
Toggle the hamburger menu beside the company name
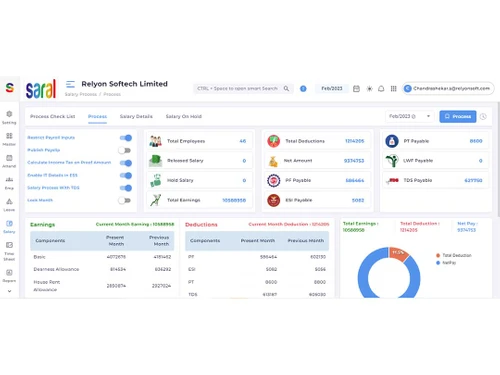click(70, 84)
